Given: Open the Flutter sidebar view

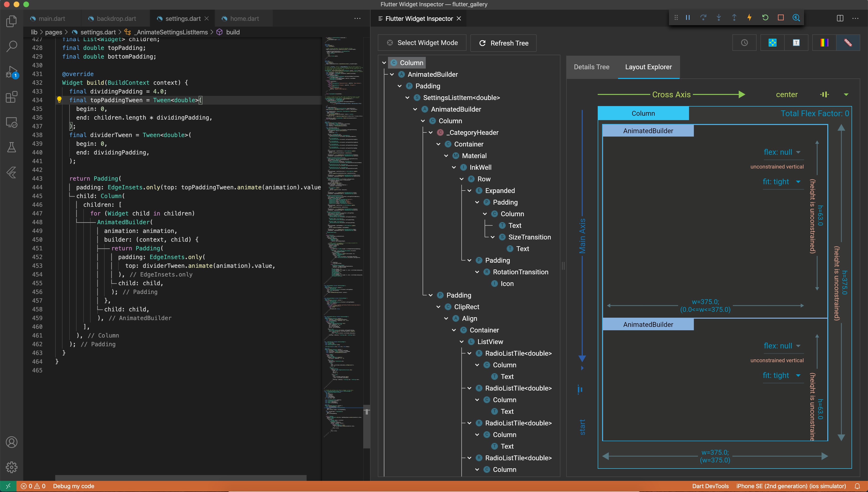Looking at the screenshot, I should click(11, 173).
